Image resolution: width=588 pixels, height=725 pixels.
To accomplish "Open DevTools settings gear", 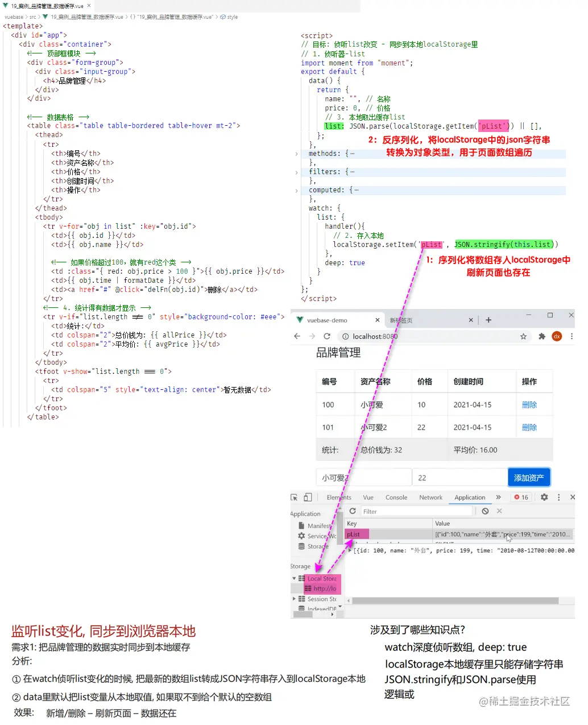I will 544,497.
